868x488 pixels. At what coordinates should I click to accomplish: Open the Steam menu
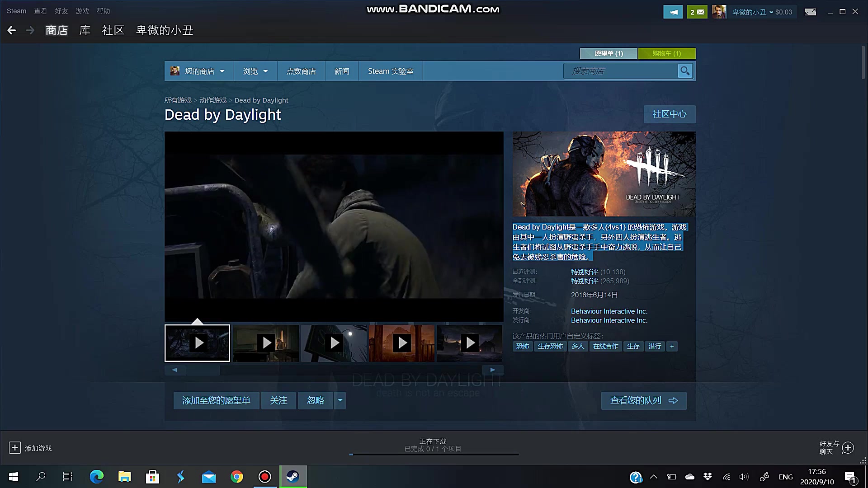16,11
